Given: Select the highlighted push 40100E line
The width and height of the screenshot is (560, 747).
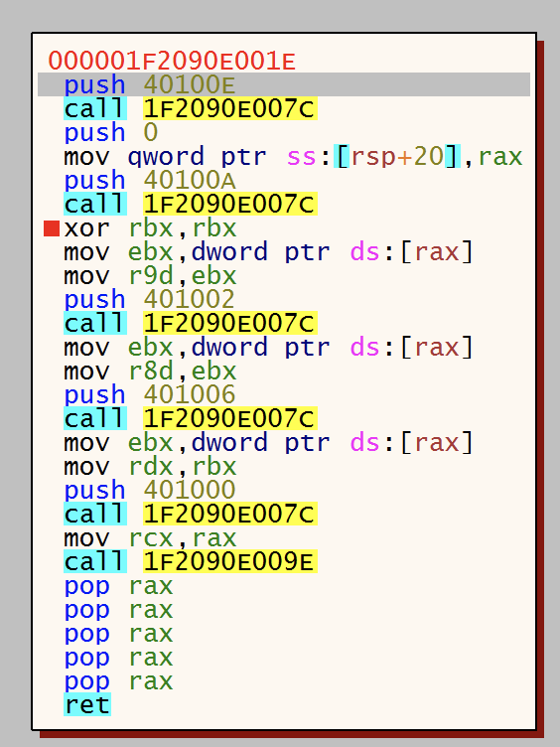Looking at the screenshot, I should (284, 84).
